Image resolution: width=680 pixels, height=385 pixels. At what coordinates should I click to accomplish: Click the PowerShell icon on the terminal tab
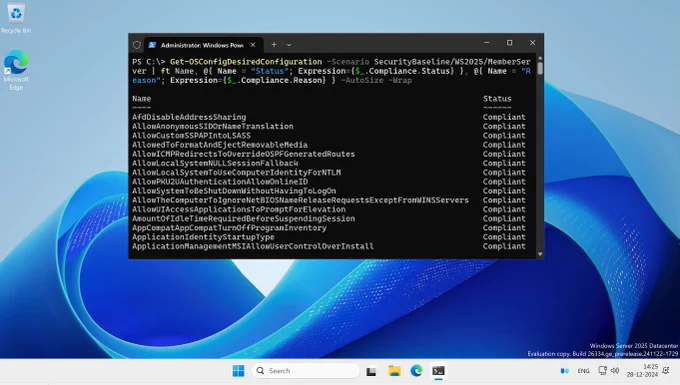coord(152,45)
